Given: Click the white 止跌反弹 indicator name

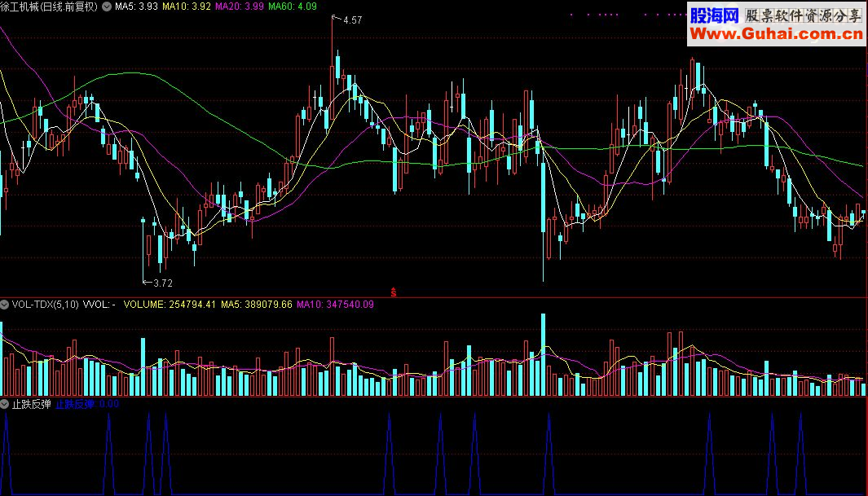Looking at the screenshot, I should point(32,404).
